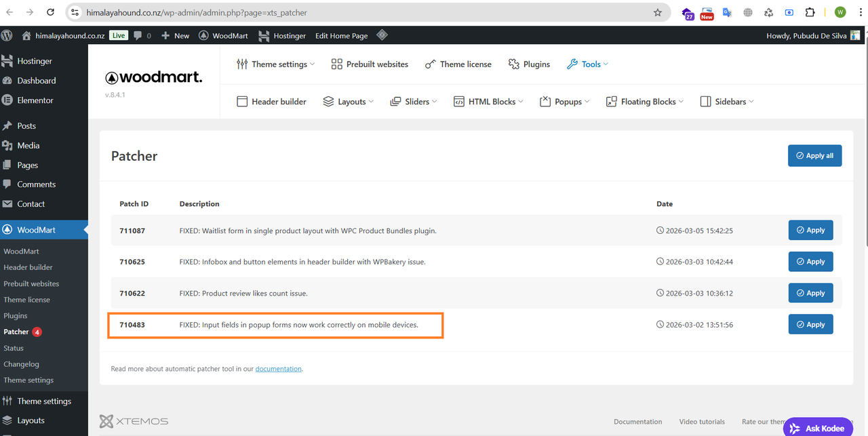The height and width of the screenshot is (436, 868).
Task: Click the Apply all button
Action: pos(814,155)
